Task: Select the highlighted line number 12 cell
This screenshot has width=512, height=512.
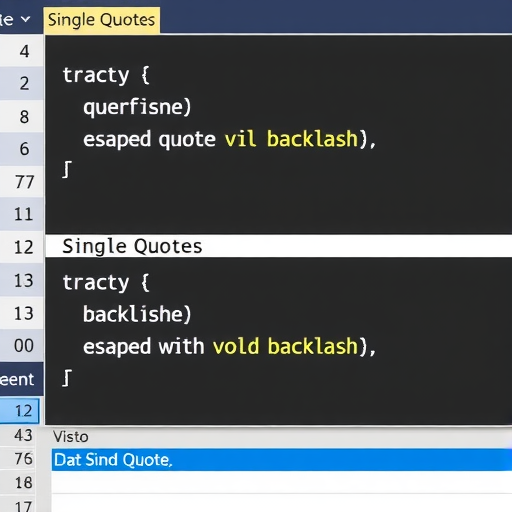Action: (x=20, y=411)
